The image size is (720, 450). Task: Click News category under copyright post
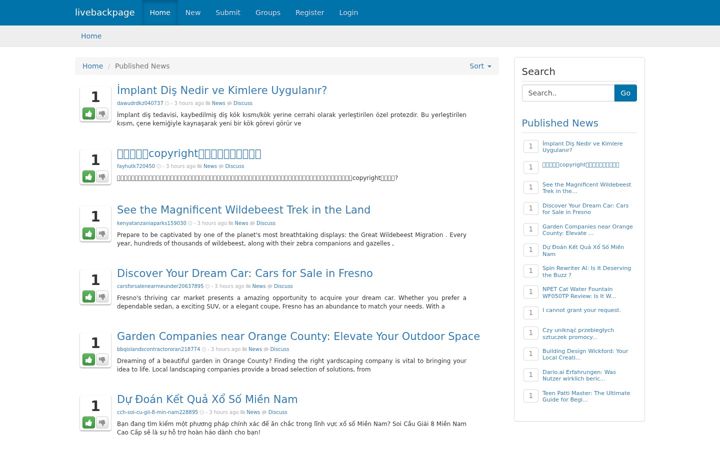(210, 166)
